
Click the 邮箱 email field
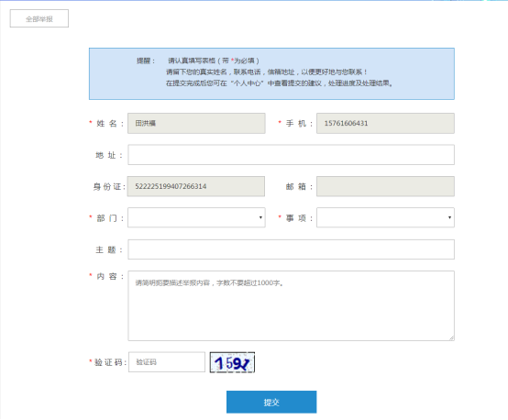point(385,186)
